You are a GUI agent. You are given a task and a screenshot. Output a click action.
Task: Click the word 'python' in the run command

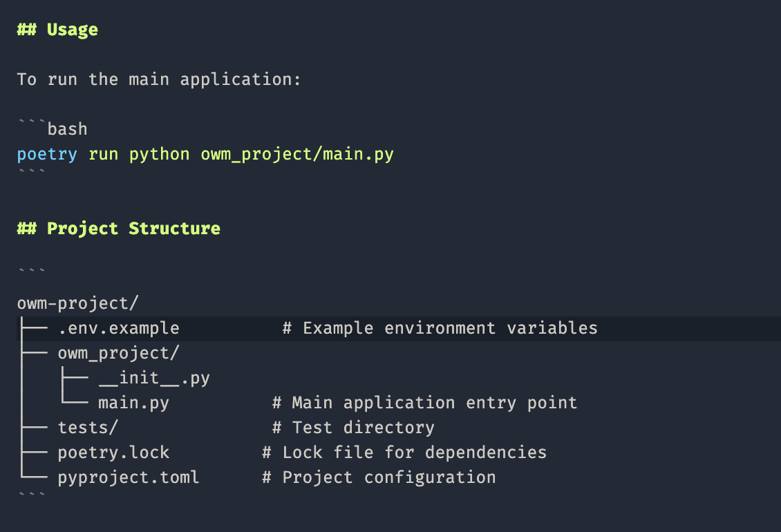[159, 155]
